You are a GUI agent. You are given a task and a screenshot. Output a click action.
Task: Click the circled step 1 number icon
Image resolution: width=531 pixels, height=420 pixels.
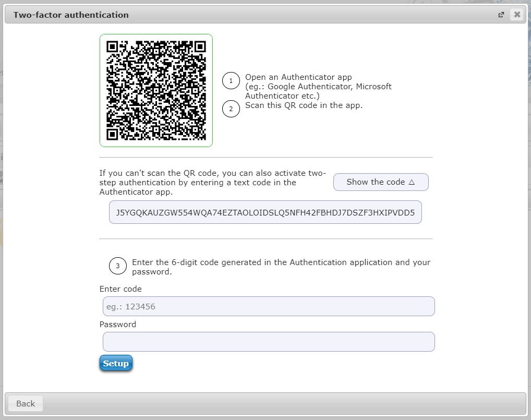(x=231, y=81)
